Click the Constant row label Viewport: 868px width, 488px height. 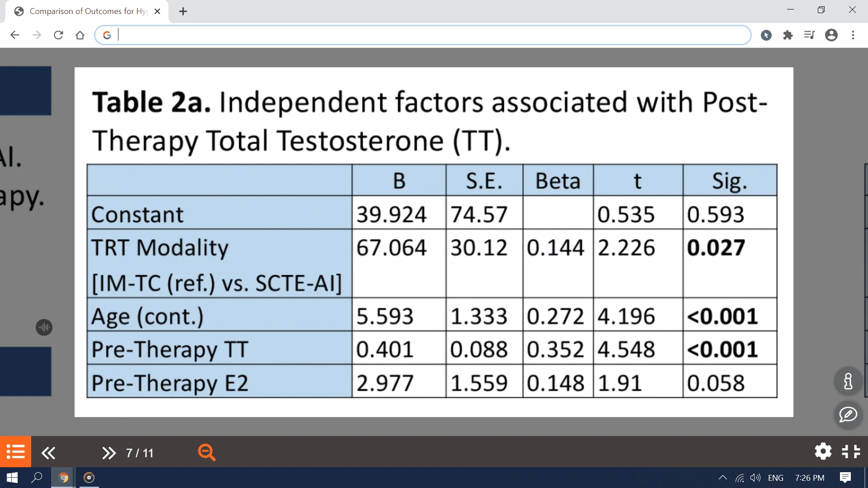(x=137, y=214)
